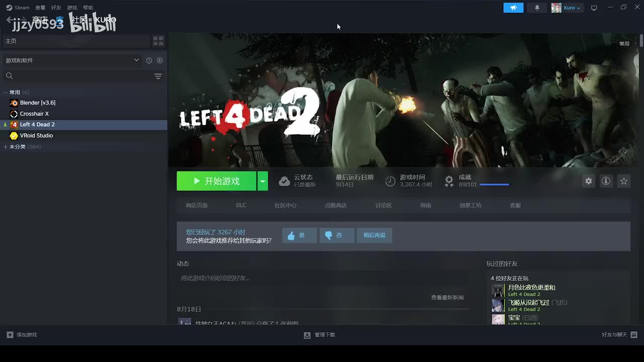Click the thumbs-down 否 button
The image size is (644, 362).
337,235
